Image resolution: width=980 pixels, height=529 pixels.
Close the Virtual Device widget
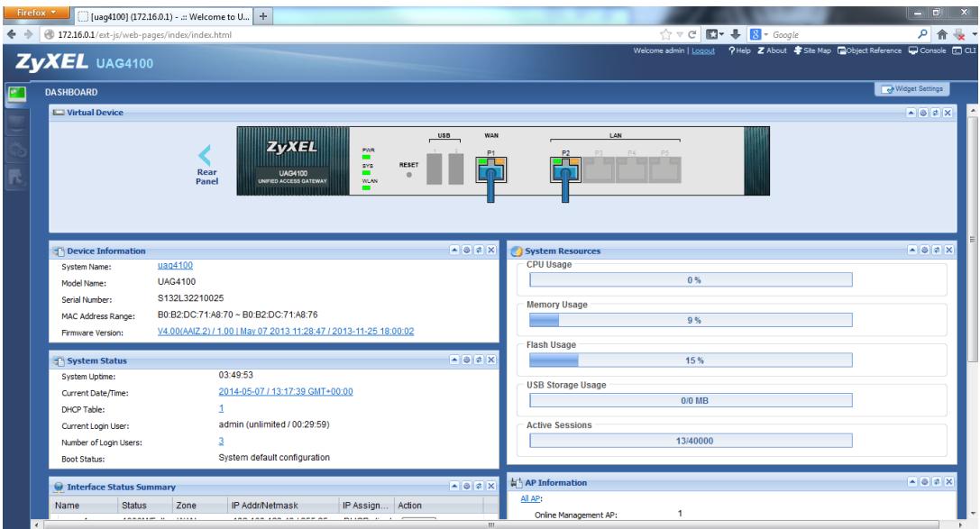coord(948,113)
